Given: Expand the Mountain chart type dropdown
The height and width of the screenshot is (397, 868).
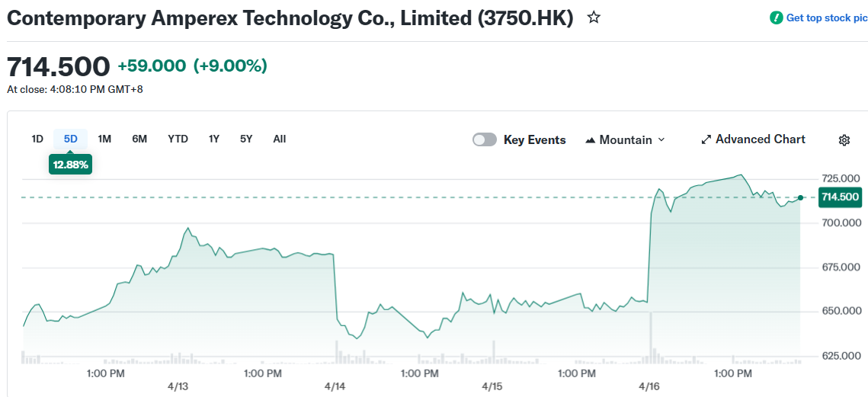Looking at the screenshot, I should tap(661, 139).
